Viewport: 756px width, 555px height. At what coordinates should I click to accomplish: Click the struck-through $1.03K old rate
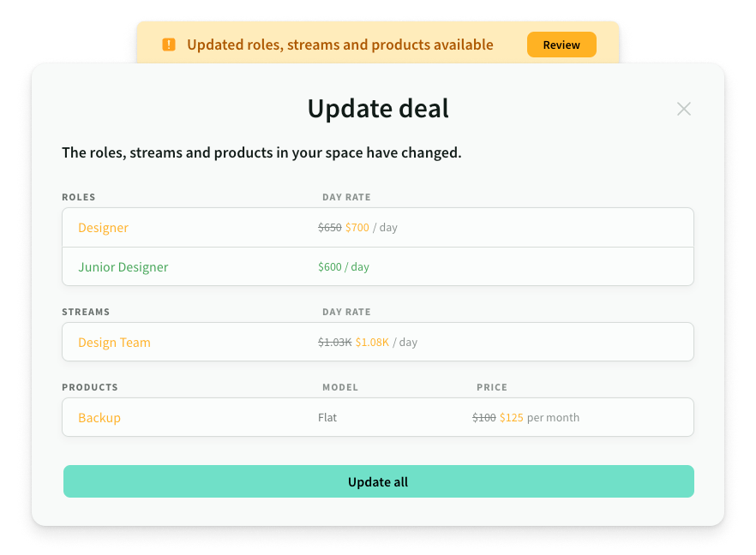[x=334, y=343]
